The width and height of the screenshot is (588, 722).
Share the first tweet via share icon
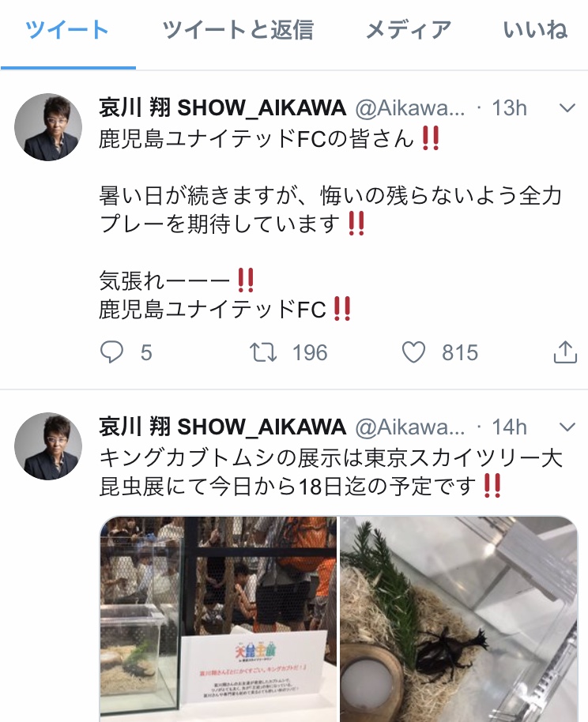coord(565,352)
